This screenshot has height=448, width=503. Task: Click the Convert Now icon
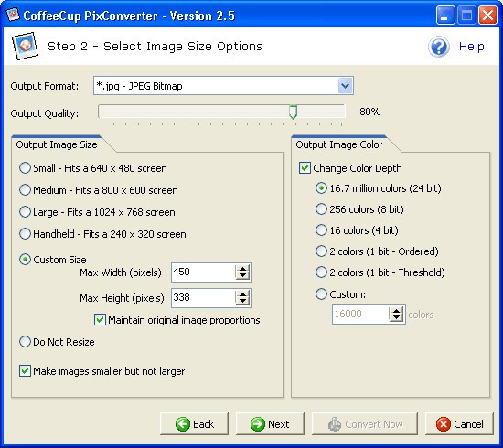(x=335, y=424)
